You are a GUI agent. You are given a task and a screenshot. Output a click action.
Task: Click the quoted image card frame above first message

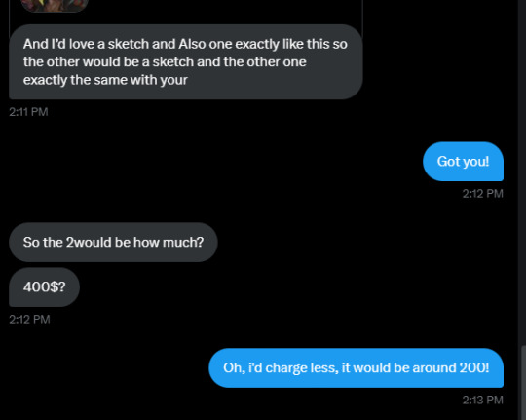tap(186, 17)
